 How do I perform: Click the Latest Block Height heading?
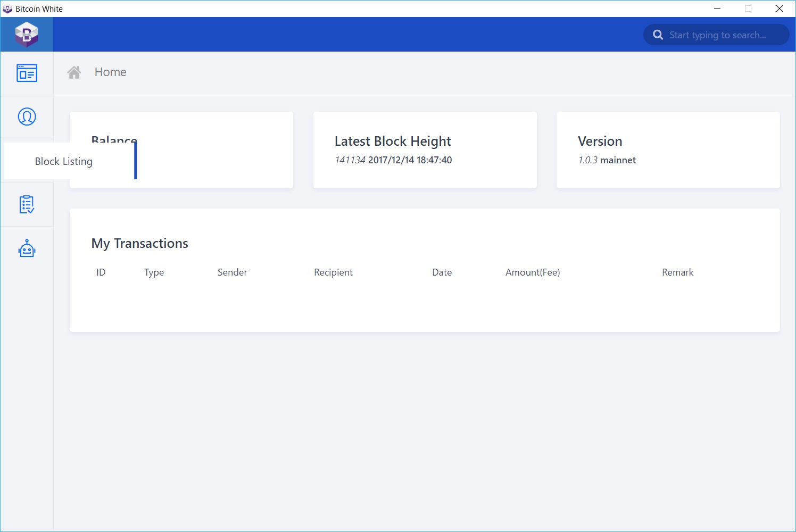(393, 142)
